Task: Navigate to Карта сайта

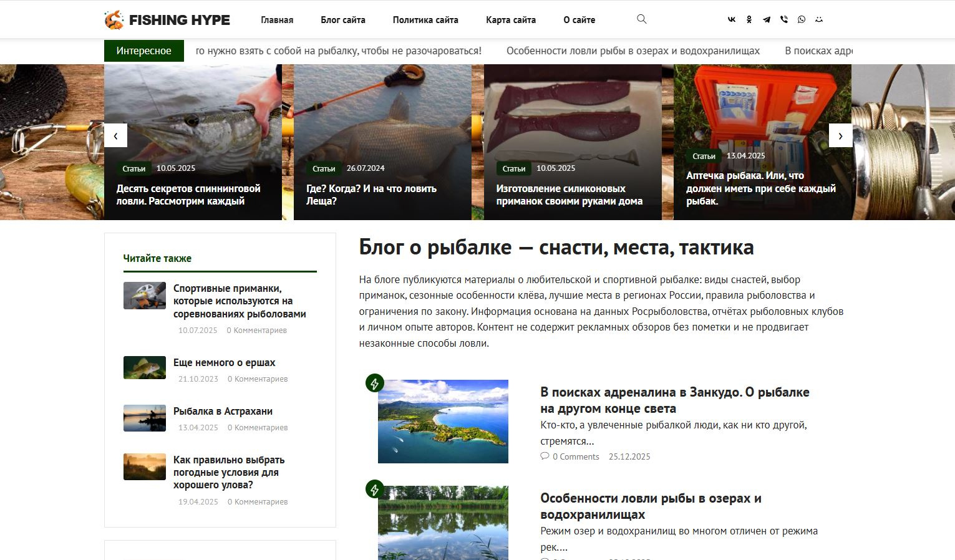Action: point(511,20)
